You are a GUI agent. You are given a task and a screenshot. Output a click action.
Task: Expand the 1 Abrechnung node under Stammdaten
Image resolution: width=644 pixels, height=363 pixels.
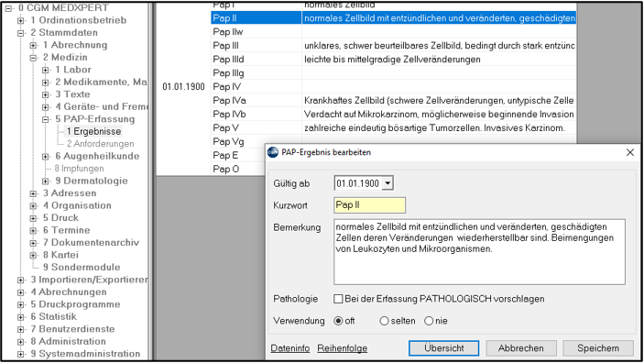[33, 45]
